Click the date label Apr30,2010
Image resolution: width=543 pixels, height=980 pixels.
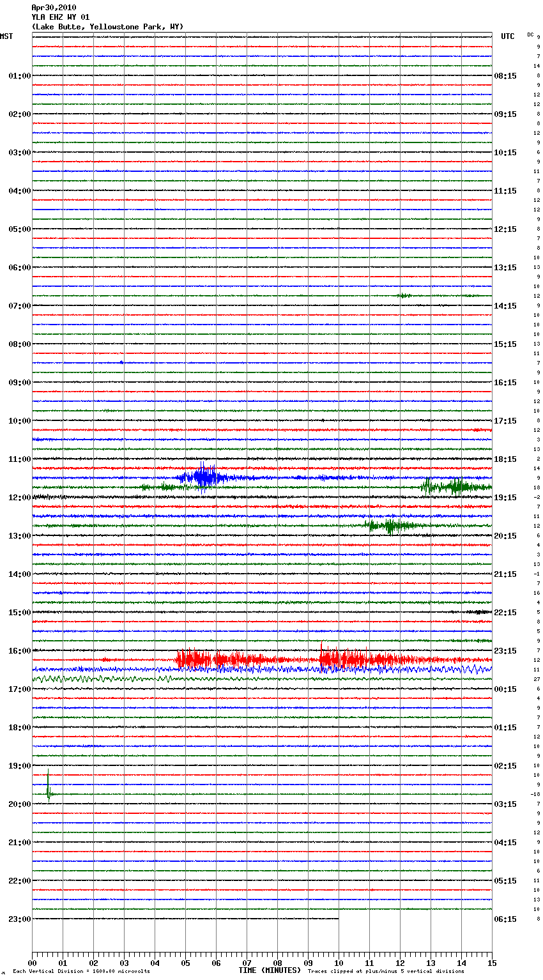[x=54, y=8]
